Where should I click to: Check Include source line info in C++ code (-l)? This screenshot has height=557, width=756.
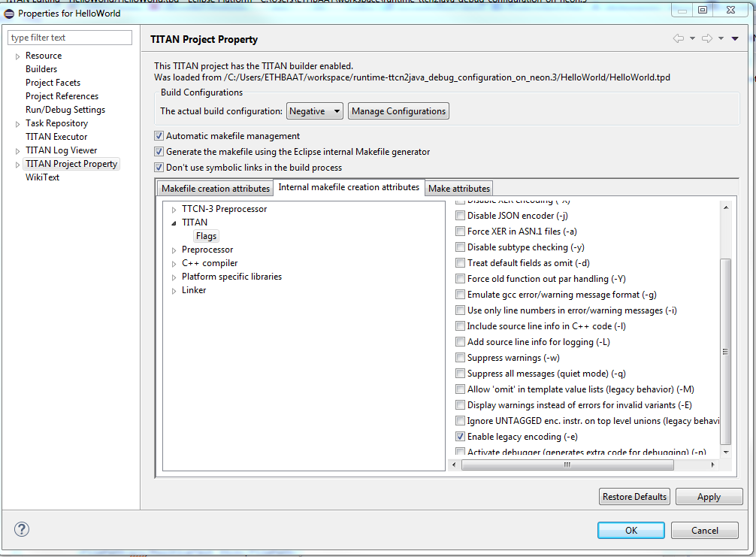461,326
